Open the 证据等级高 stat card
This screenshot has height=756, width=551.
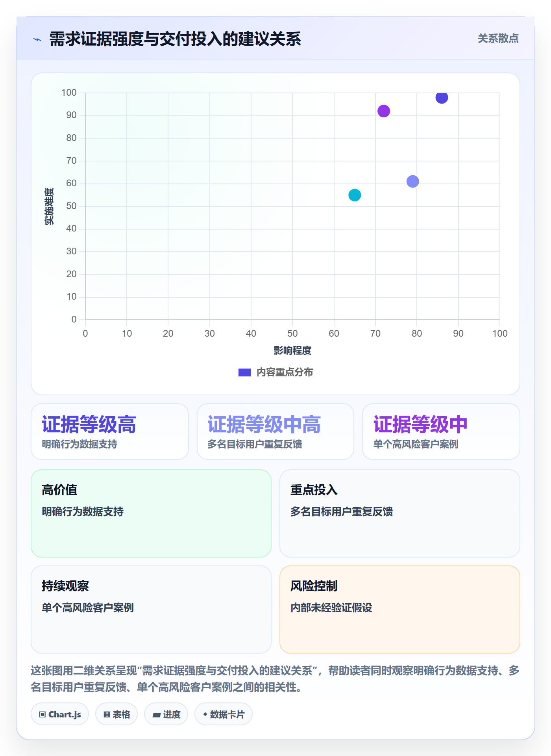coord(110,432)
